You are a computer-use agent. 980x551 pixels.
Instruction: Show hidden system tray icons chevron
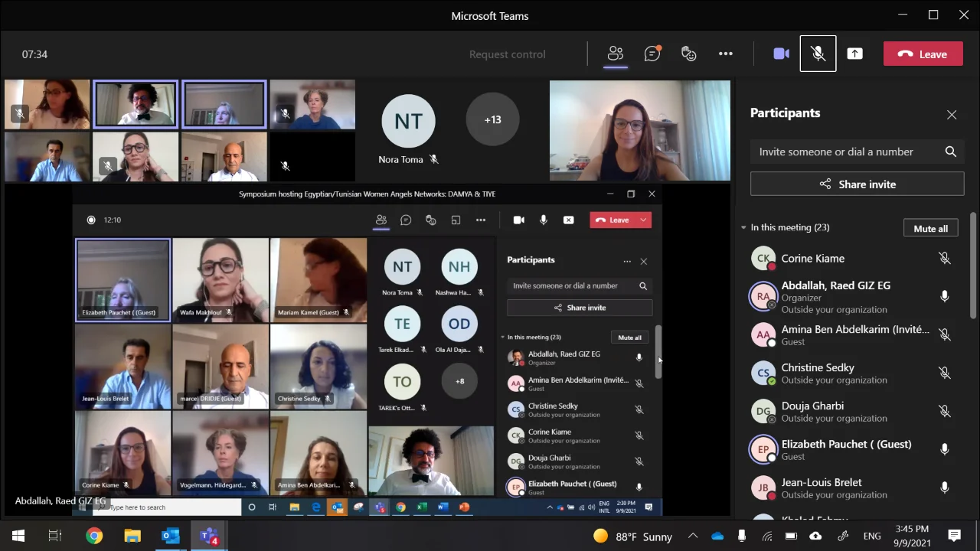693,536
